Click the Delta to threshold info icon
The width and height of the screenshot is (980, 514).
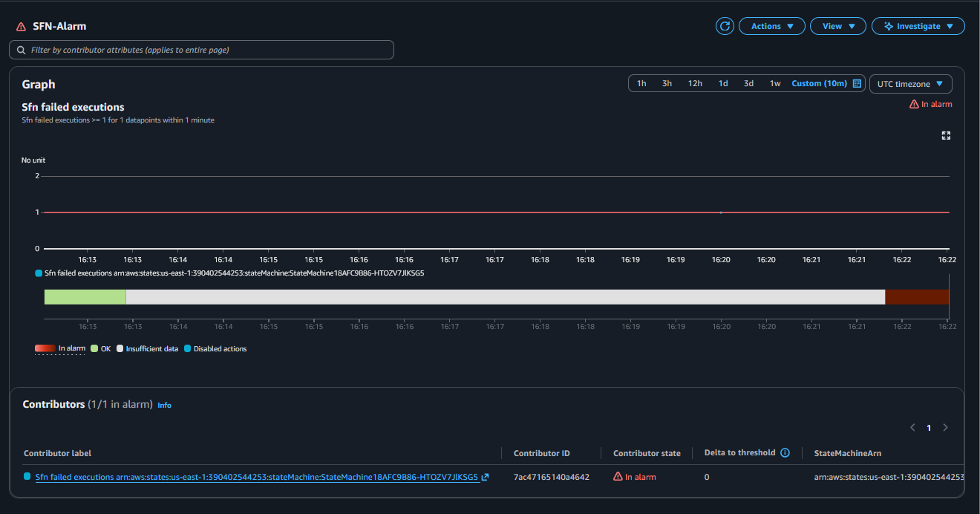785,452
